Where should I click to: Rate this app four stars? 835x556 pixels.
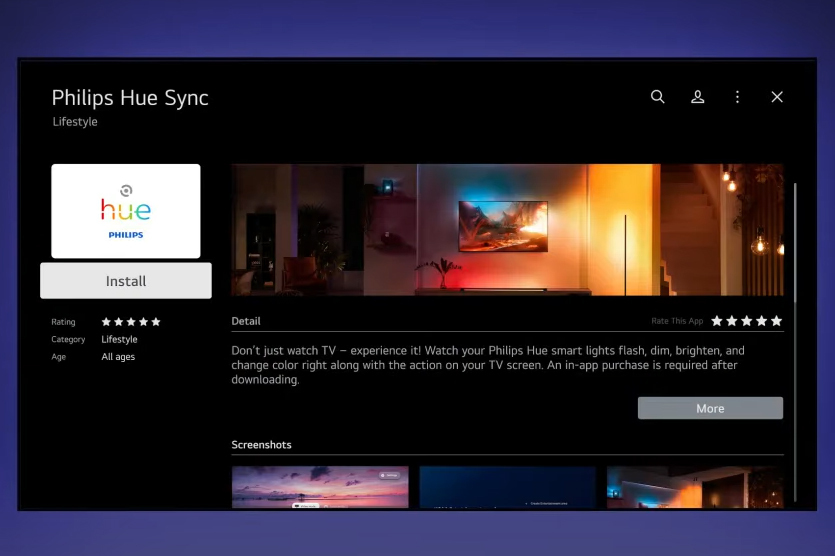[x=762, y=321]
